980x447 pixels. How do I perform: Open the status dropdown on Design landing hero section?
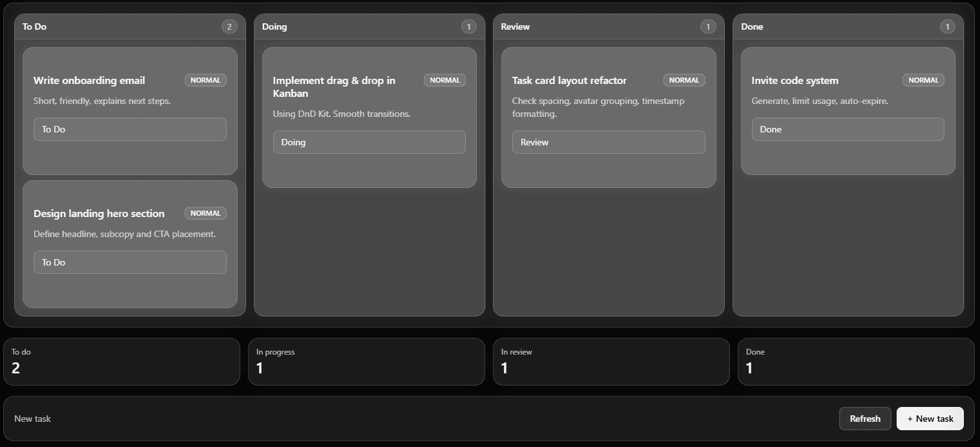coord(130,262)
